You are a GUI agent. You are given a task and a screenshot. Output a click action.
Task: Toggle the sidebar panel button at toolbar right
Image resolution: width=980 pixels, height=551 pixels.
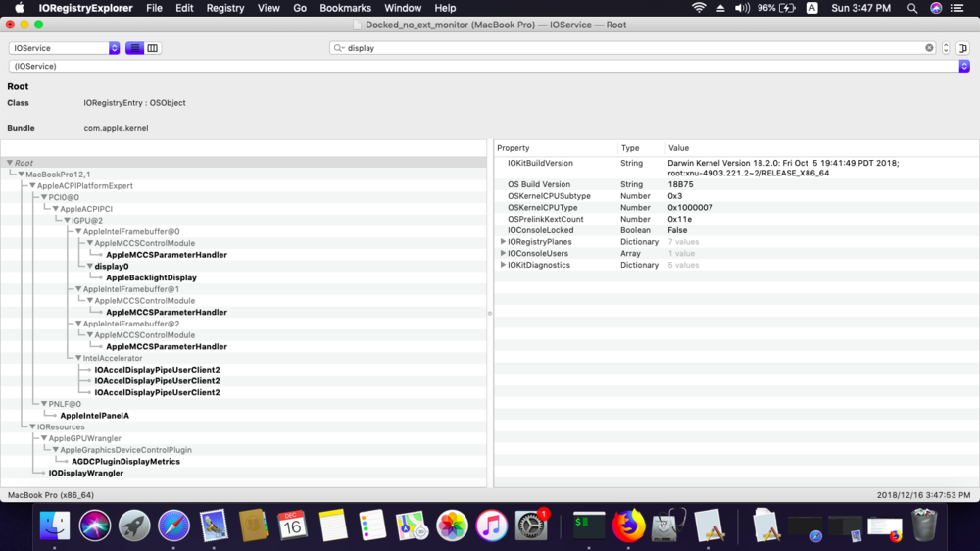(x=963, y=48)
